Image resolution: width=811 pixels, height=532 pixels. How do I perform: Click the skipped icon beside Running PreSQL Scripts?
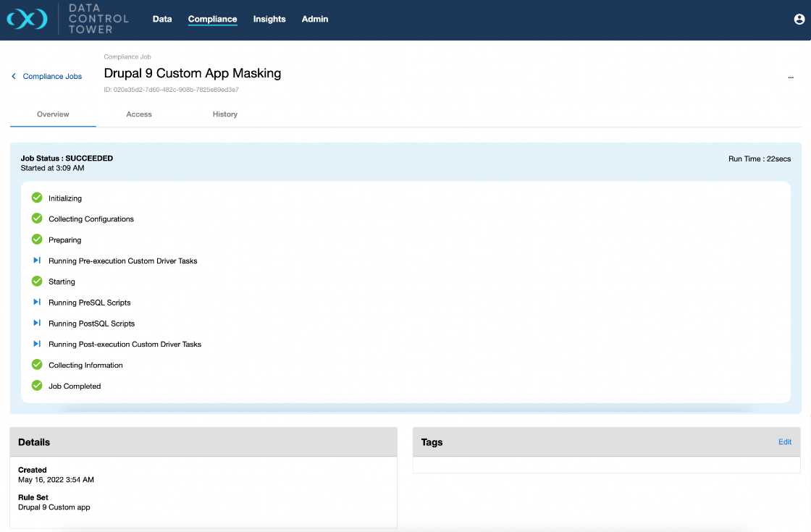(x=37, y=302)
